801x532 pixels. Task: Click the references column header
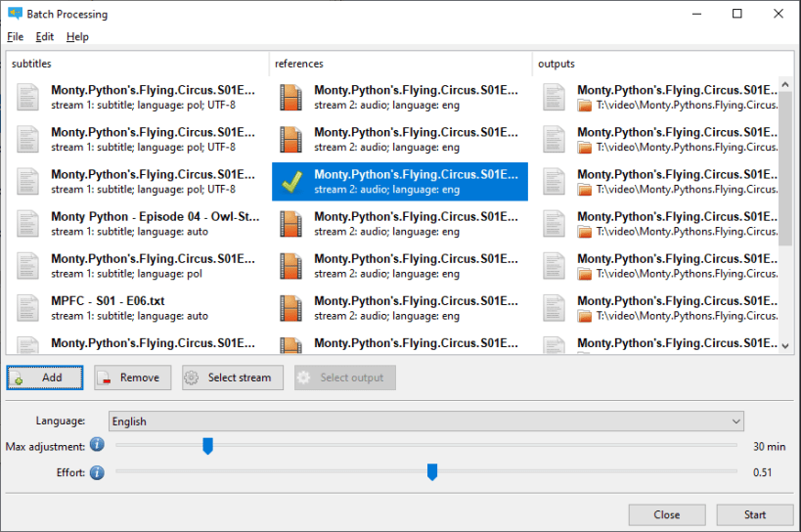(401, 64)
